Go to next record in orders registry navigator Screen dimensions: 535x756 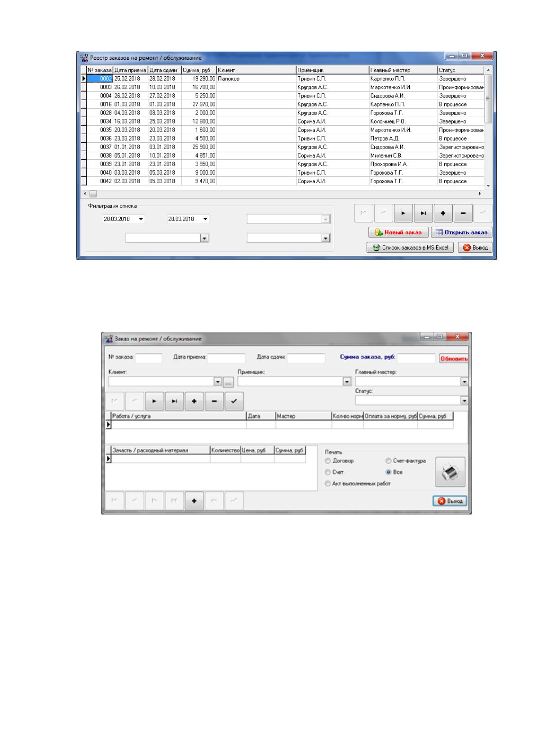pos(403,213)
